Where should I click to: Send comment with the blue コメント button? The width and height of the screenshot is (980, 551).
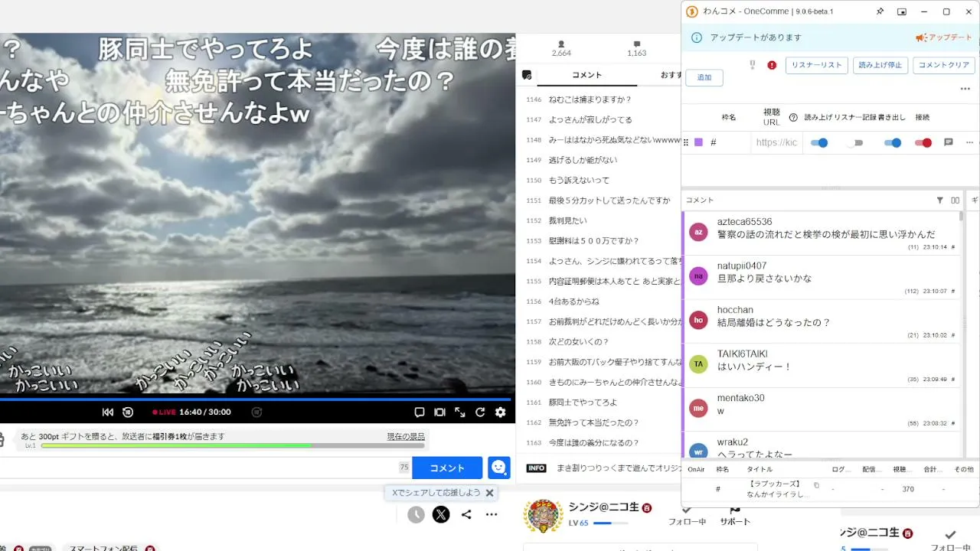447,468
